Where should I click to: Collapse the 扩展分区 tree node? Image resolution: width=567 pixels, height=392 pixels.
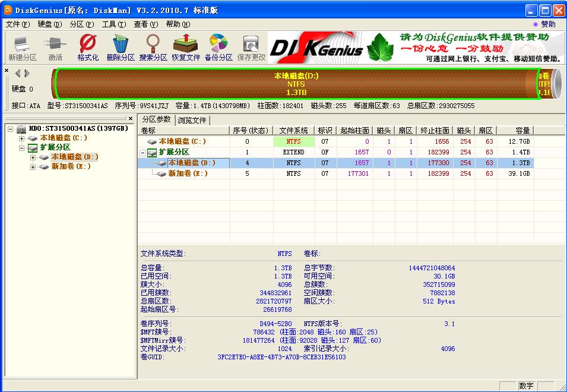(x=22, y=147)
